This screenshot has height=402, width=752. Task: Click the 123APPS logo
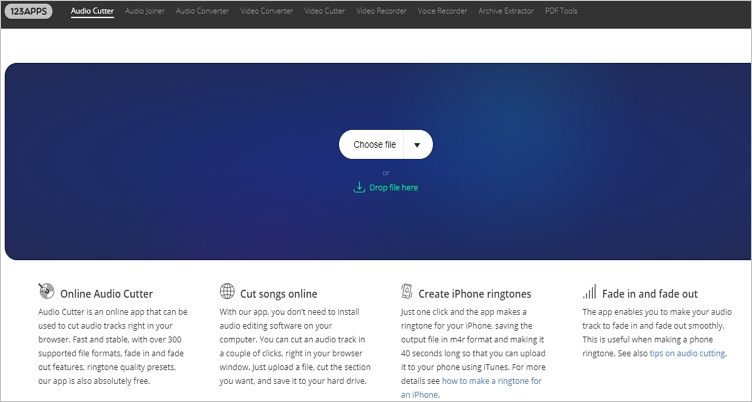point(28,11)
